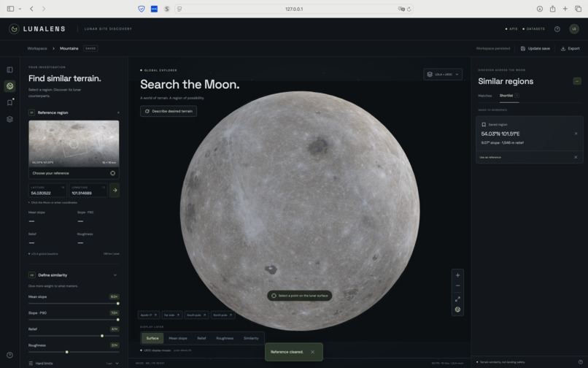Click the shield privacy extension icon
588x368 pixels.
tap(142, 9)
